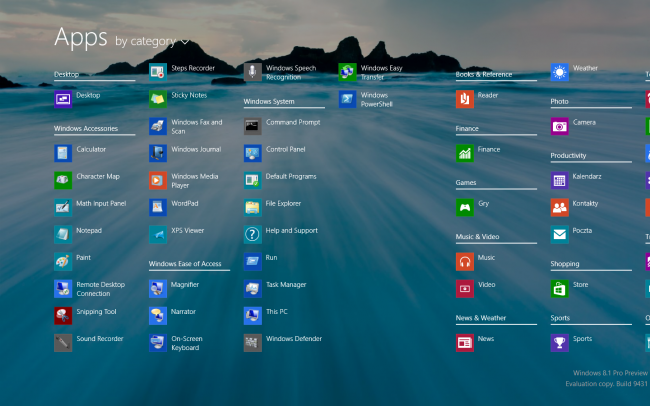
Task: Select the Books & Reference category header
Action: coord(484,75)
